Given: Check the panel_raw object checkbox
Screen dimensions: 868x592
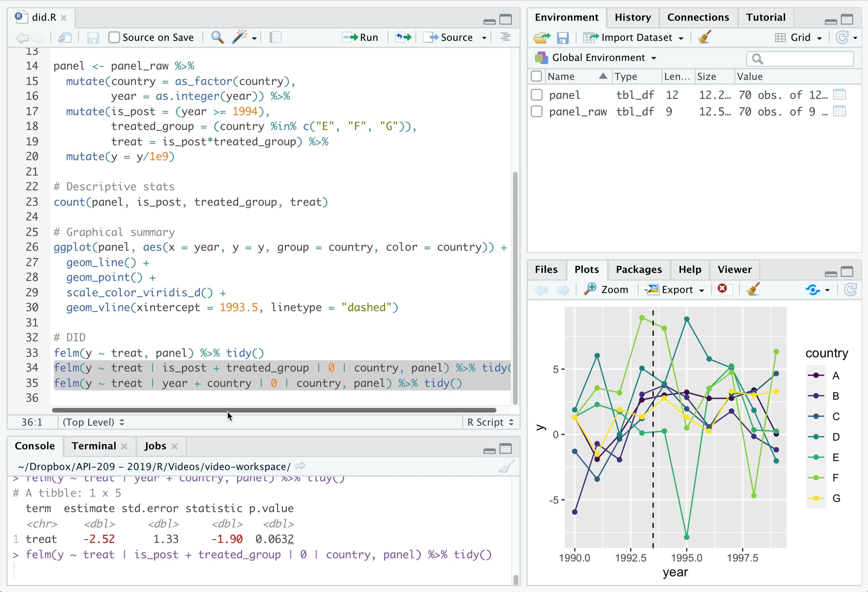Looking at the screenshot, I should (x=536, y=112).
